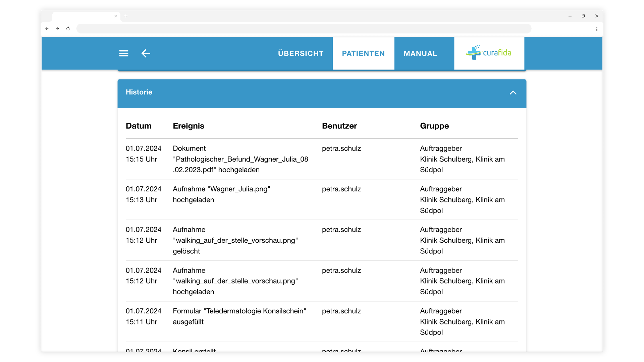Click the 15:13 Uhr date cell
This screenshot has height=362, width=644.
tap(144, 194)
